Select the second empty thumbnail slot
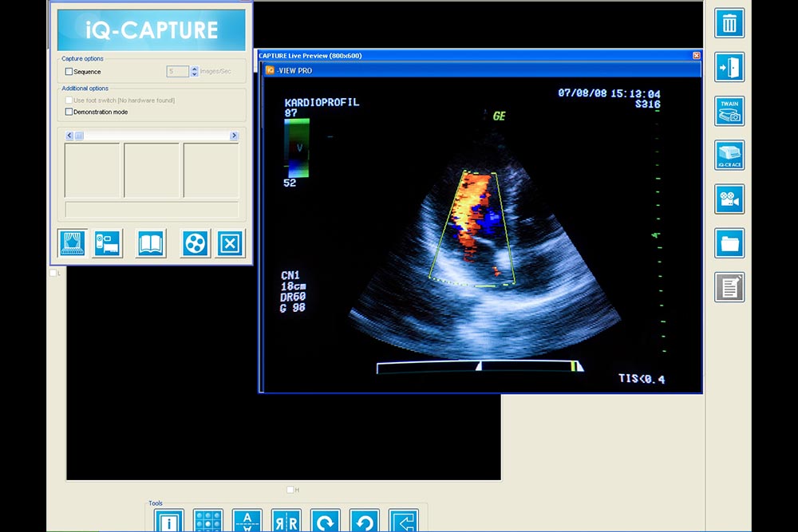798x532 pixels. click(152, 171)
